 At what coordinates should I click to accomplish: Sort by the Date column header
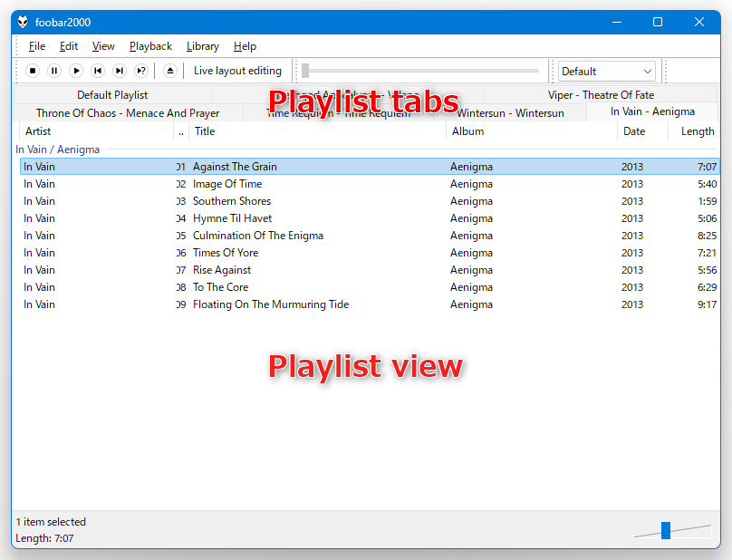(643, 131)
